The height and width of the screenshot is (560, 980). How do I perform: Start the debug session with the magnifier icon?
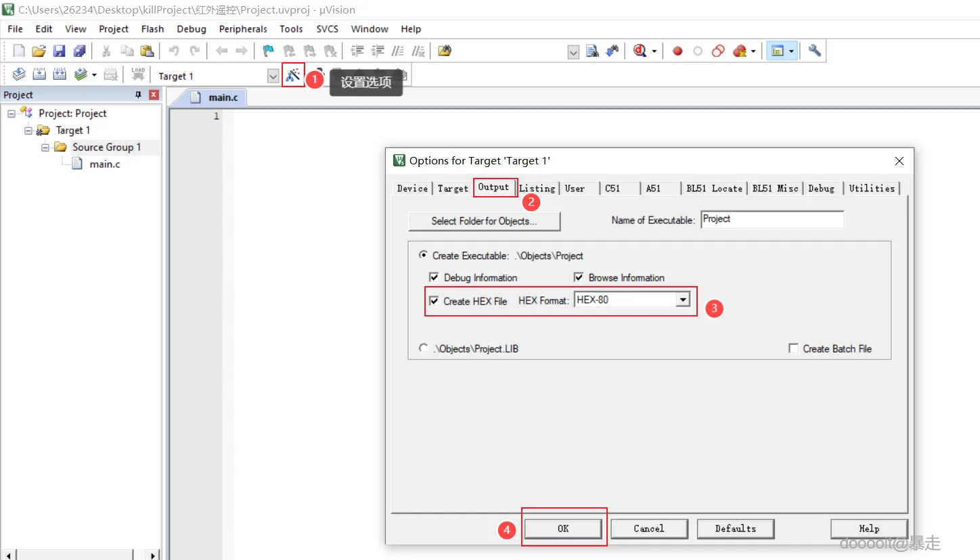coord(640,51)
